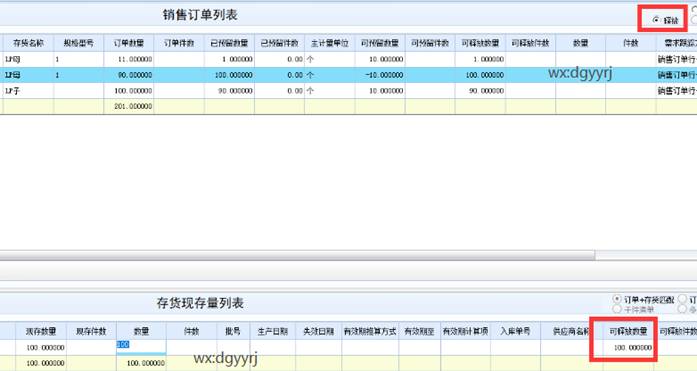Click 数量 header in inventory stock list
Image resolution: width=697 pixels, height=371 pixels.
coord(141,331)
